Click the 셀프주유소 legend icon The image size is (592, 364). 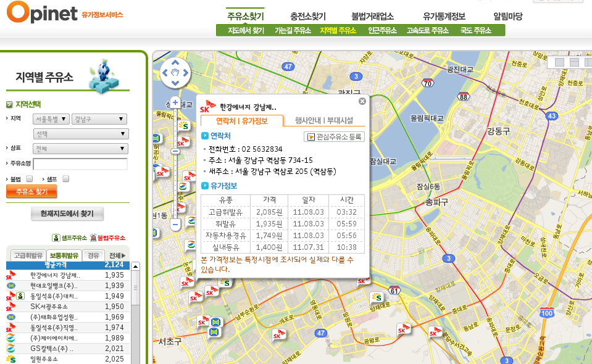(x=56, y=238)
